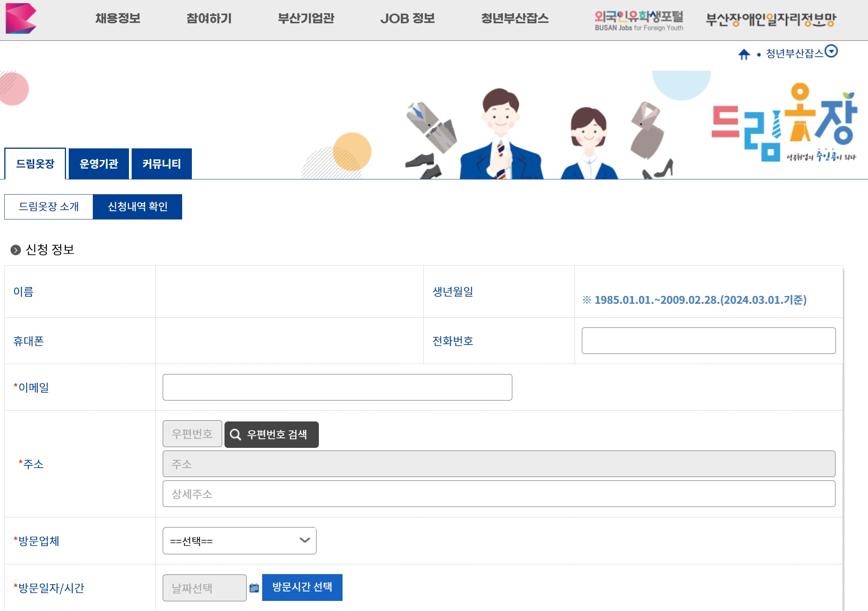Select the 드림옷장 소개 sub-tab

point(49,207)
